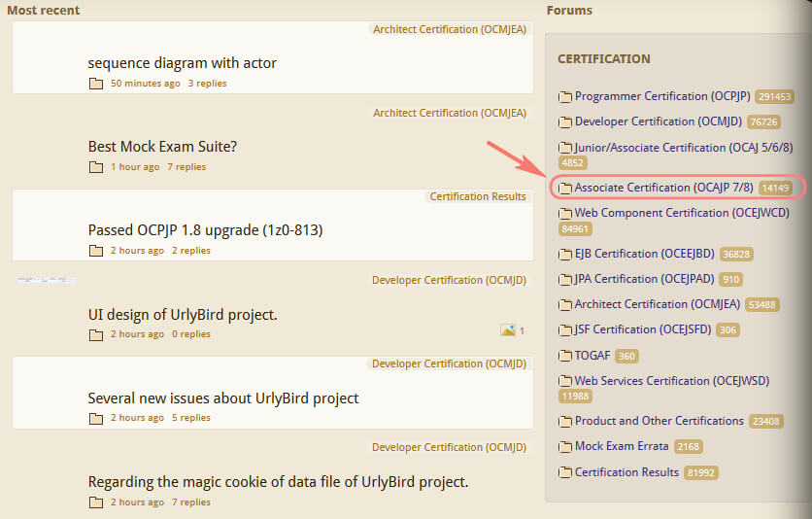This screenshot has width=812, height=519.
Task: Go to Product and Other Certifications forum
Action: pyautogui.click(x=660, y=421)
